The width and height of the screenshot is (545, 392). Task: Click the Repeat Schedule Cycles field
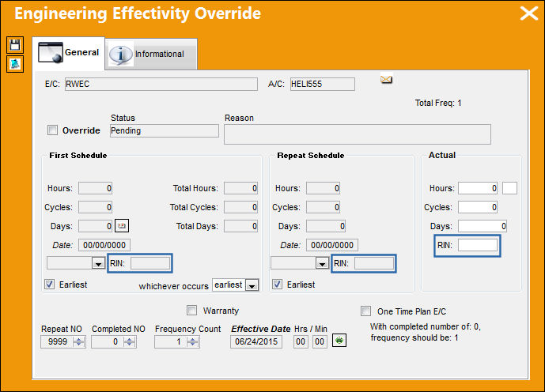pos(323,207)
